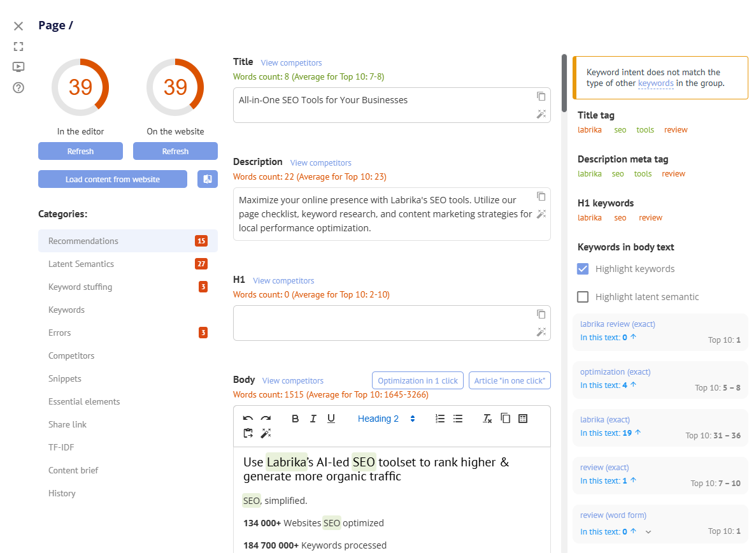This screenshot has height=553, width=756.
Task: Click the In the editor score gauge
Action: pyautogui.click(x=80, y=87)
